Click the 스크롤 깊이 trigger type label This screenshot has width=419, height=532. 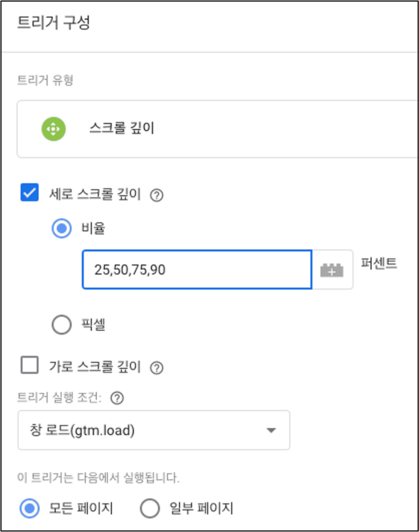pos(122,128)
